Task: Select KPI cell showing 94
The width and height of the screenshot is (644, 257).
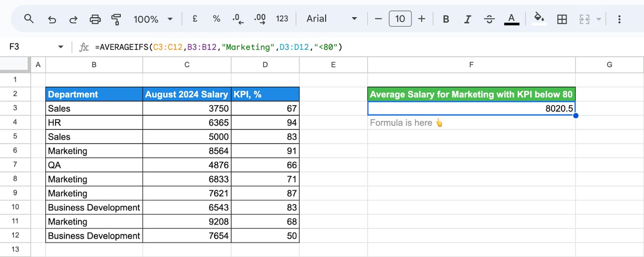Action: pos(265,122)
